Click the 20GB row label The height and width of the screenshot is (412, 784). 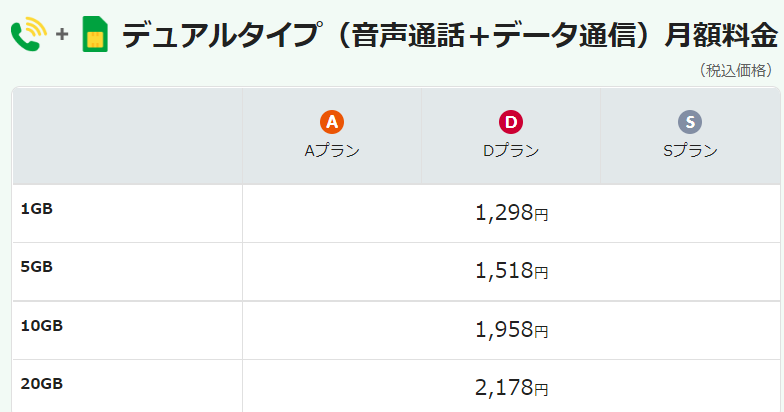[41, 384]
